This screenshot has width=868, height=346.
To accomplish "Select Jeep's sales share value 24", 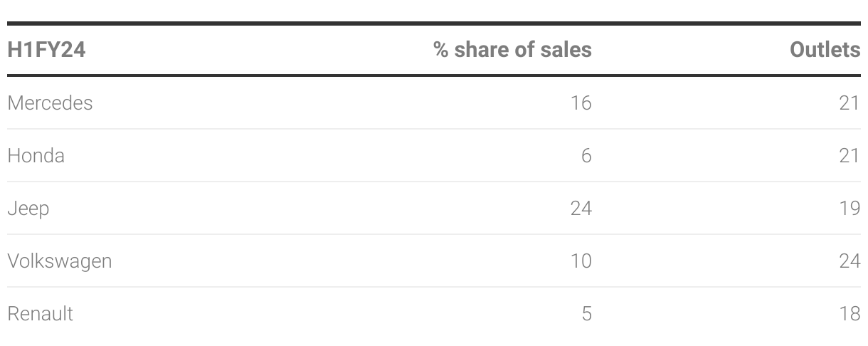I will click(x=581, y=209).
